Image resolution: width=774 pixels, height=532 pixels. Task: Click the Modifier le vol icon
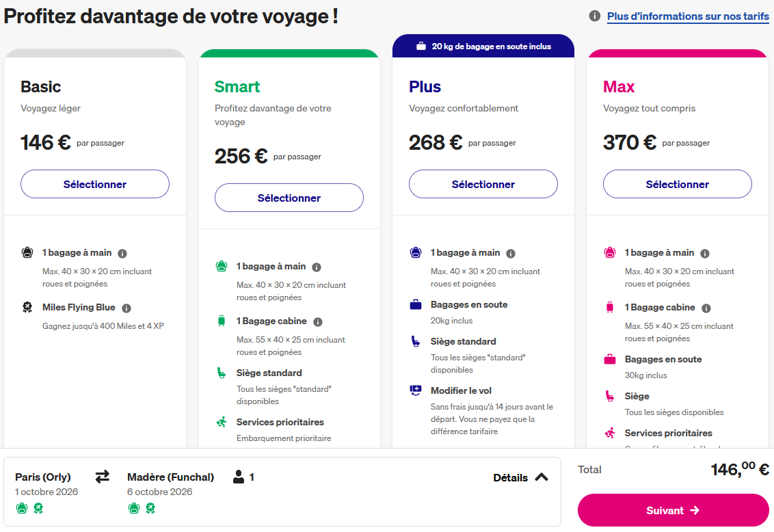click(416, 391)
